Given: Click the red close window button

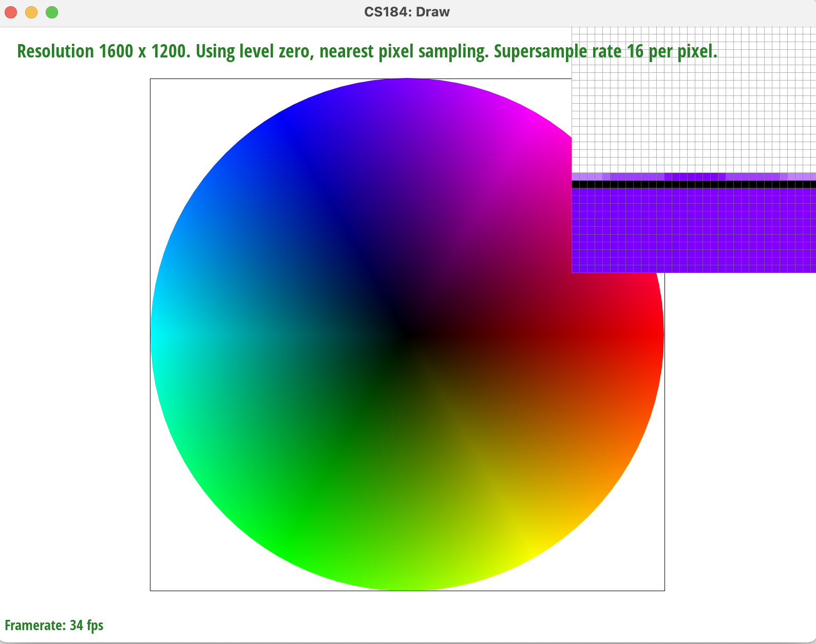Looking at the screenshot, I should (x=11, y=12).
